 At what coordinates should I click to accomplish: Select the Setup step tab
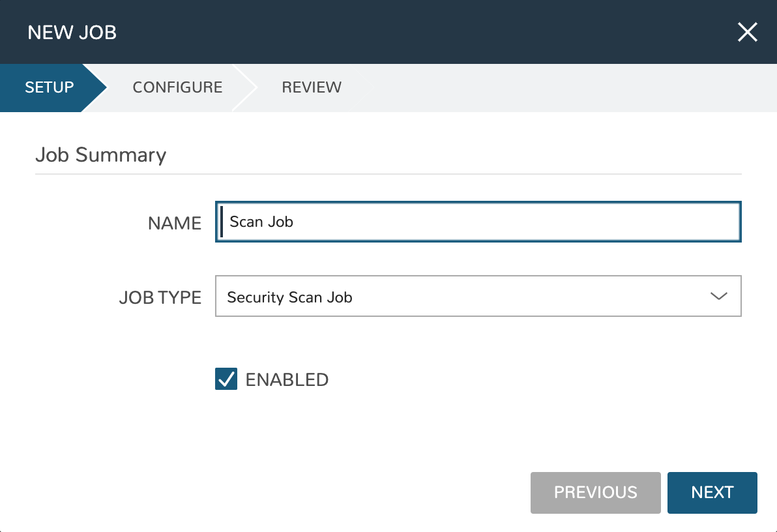coord(49,87)
